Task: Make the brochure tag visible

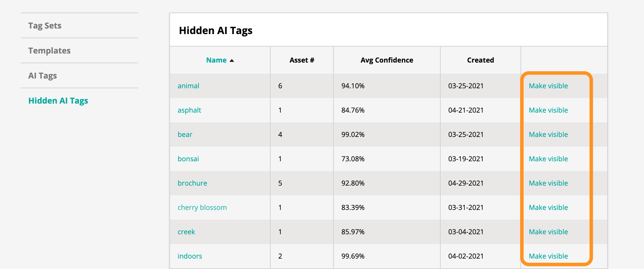Action: [548, 183]
